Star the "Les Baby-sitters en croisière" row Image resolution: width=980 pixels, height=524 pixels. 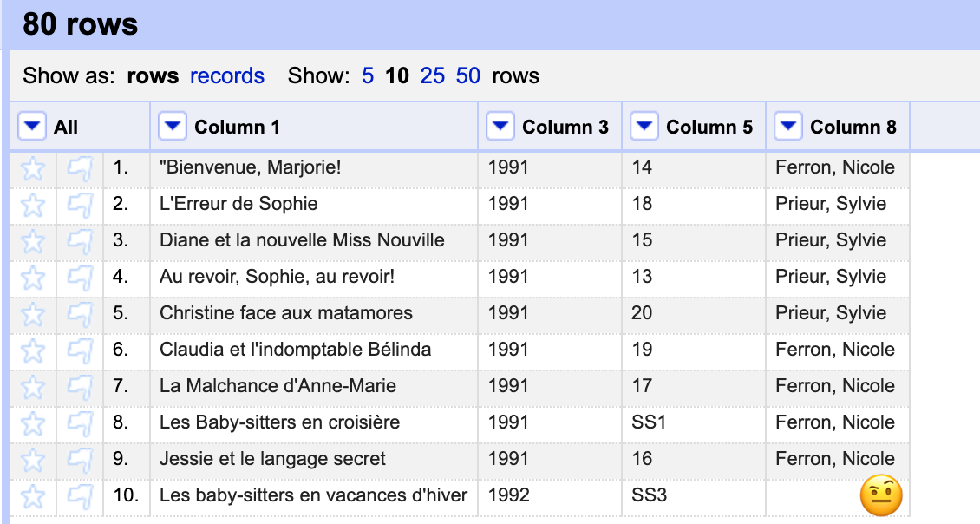(33, 424)
